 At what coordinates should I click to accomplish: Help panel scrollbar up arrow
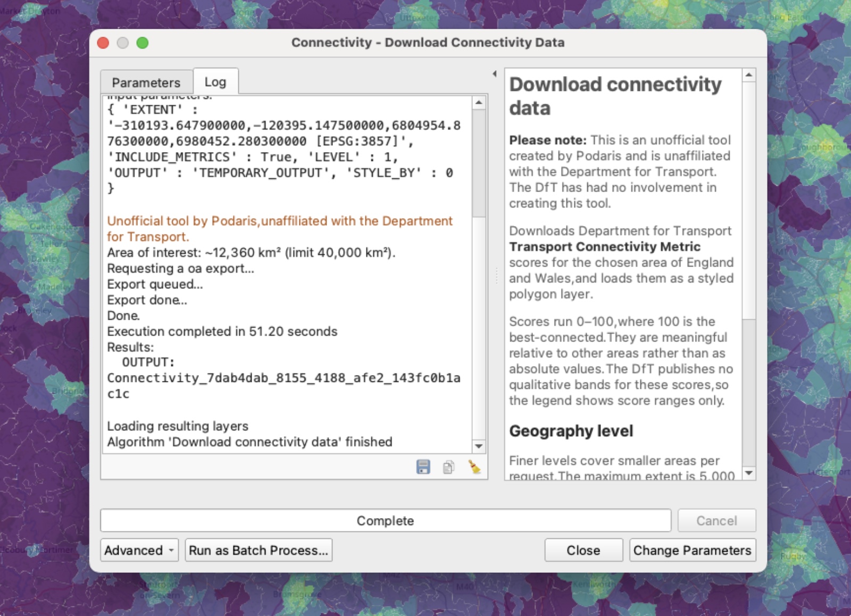pyautogui.click(x=749, y=75)
